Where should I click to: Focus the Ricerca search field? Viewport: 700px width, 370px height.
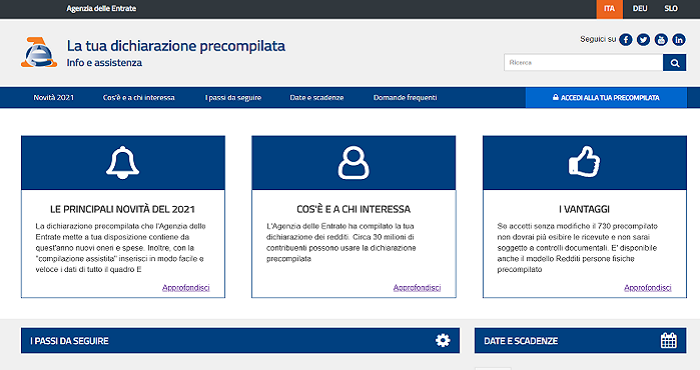click(x=583, y=63)
